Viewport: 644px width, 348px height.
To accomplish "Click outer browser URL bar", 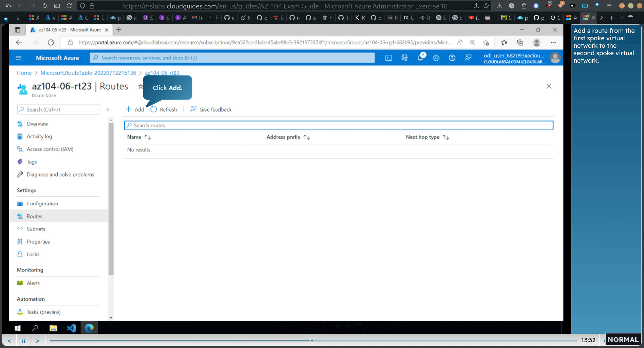I will 284,6.
